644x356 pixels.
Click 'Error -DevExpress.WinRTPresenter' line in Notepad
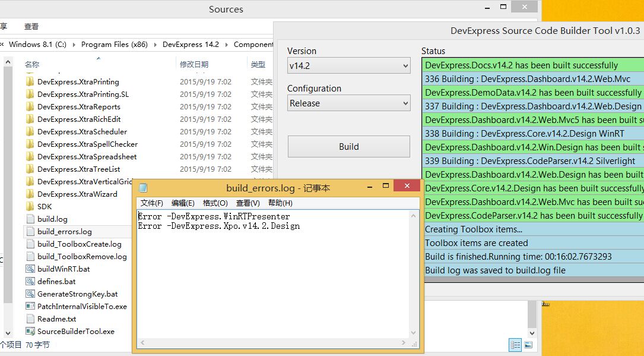tap(214, 216)
